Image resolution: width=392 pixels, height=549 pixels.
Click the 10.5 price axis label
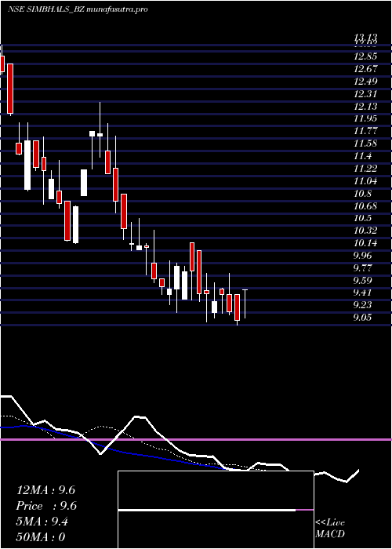362,218
